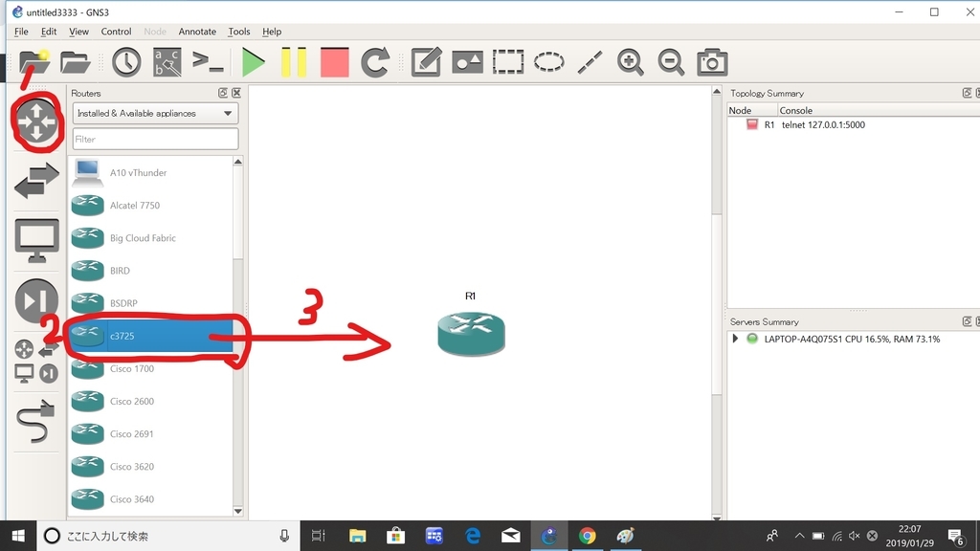
Task: Expand LAPTOP-A4Q075S1 server entry
Action: click(735, 339)
